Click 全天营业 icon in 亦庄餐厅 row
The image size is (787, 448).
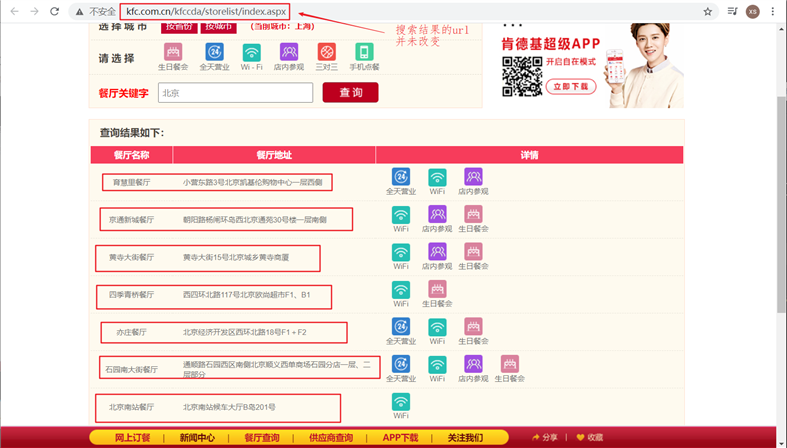tap(401, 327)
